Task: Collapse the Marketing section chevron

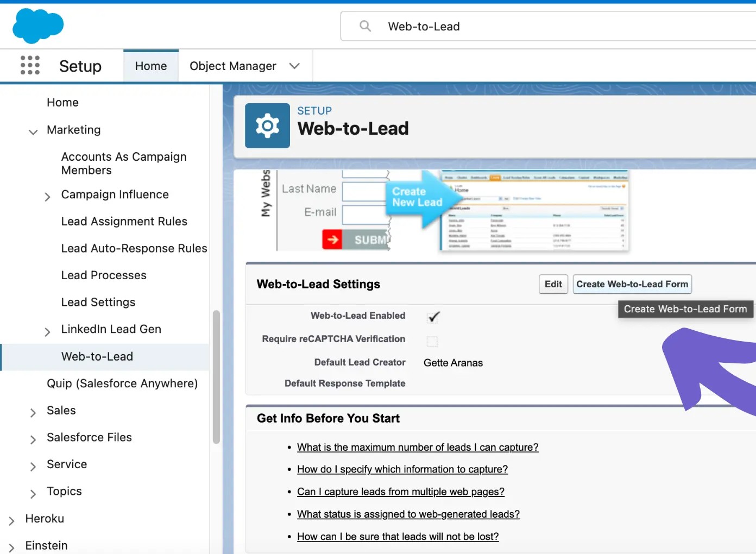Action: click(x=33, y=131)
